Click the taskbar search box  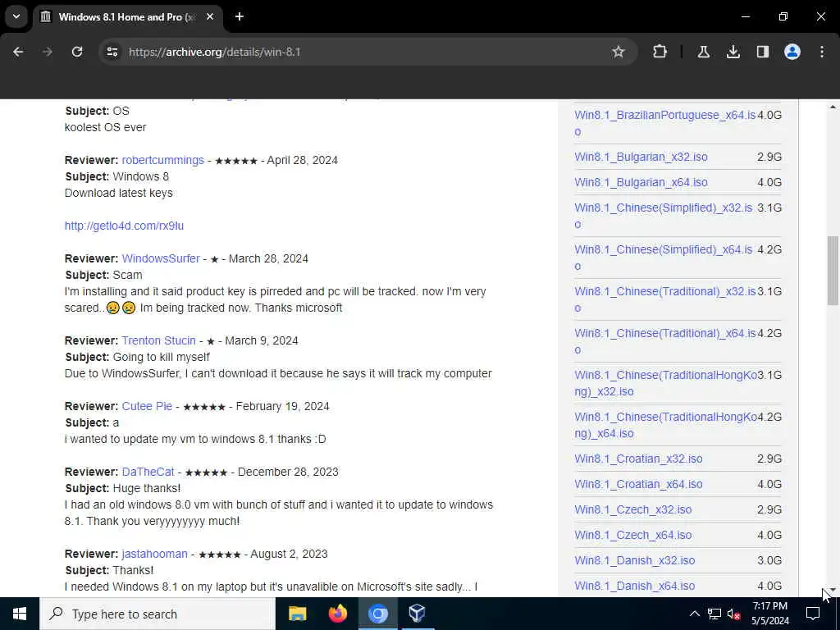click(x=157, y=614)
